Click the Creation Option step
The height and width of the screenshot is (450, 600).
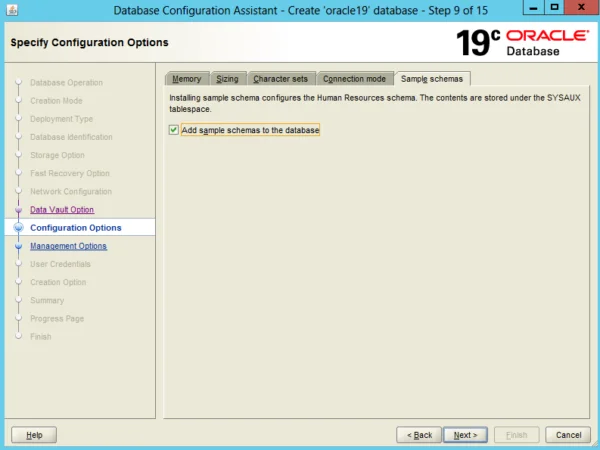pyautogui.click(x=58, y=282)
